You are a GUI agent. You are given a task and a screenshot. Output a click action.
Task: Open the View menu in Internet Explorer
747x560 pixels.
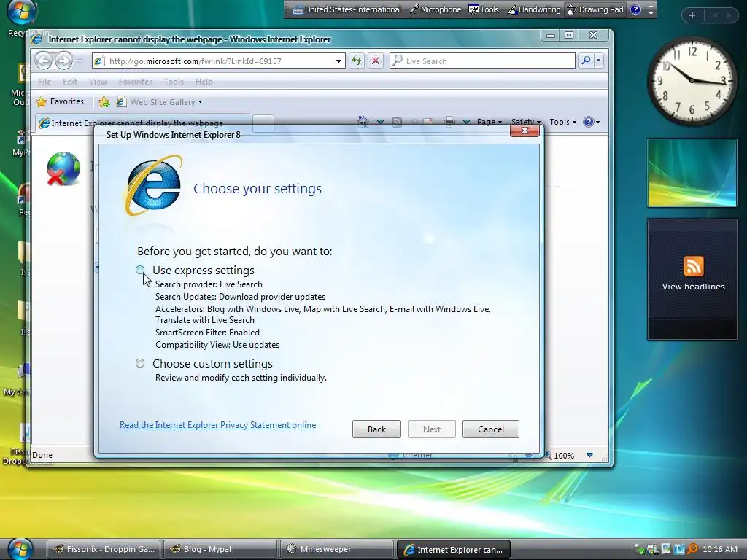click(x=98, y=82)
